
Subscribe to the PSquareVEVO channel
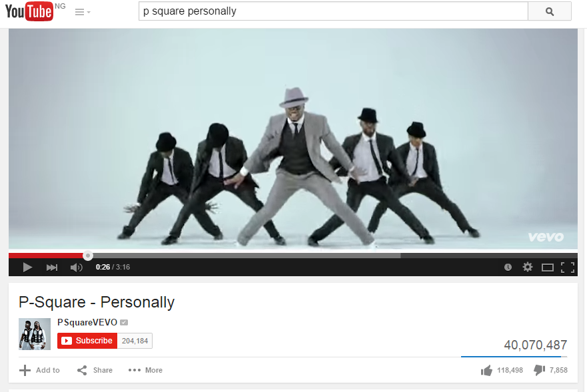pos(87,341)
